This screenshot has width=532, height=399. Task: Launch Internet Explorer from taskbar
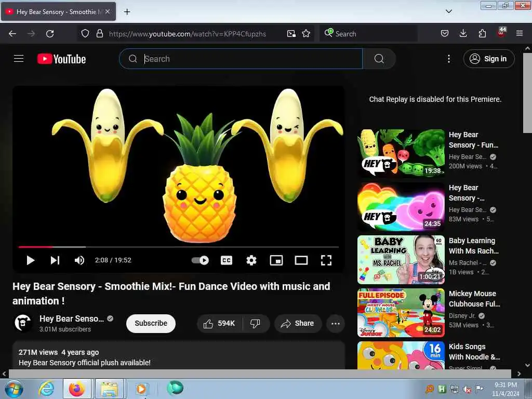pyautogui.click(x=46, y=389)
